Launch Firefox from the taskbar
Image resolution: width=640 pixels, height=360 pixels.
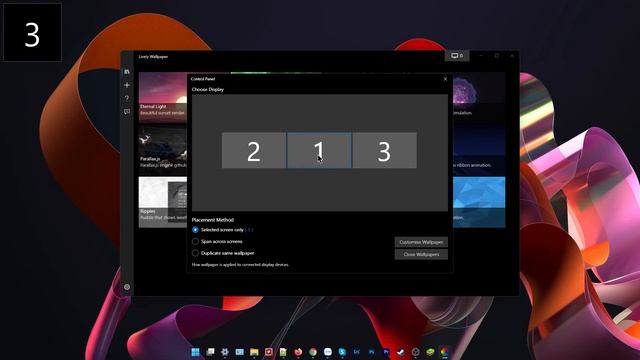click(x=298, y=352)
